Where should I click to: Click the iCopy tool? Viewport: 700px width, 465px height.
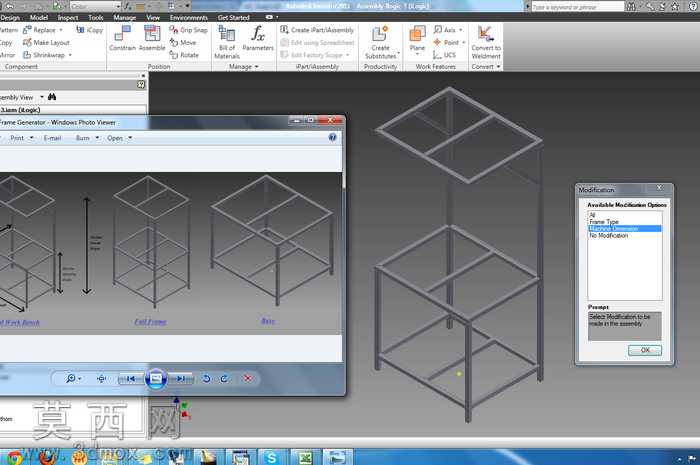tap(89, 30)
